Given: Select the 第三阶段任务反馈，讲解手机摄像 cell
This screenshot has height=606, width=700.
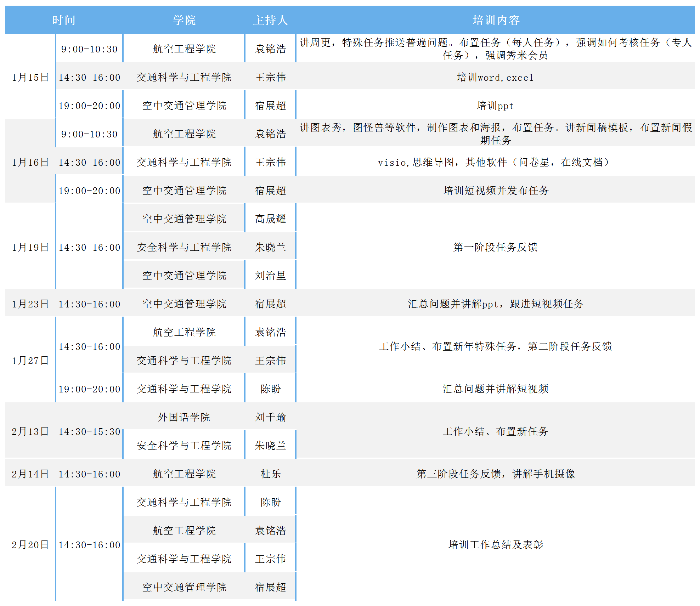Looking at the screenshot, I should click(x=495, y=474).
